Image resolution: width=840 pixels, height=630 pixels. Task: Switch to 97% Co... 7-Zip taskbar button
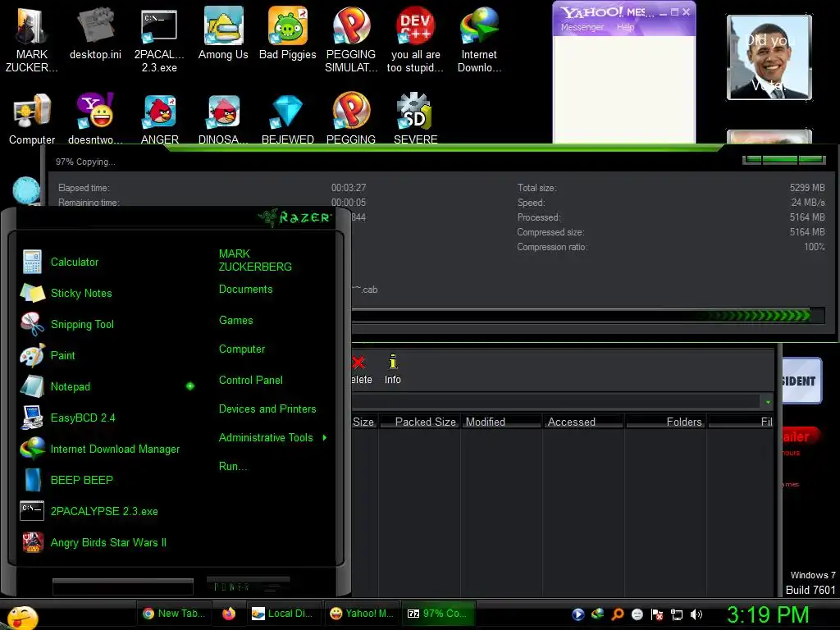tap(439, 614)
